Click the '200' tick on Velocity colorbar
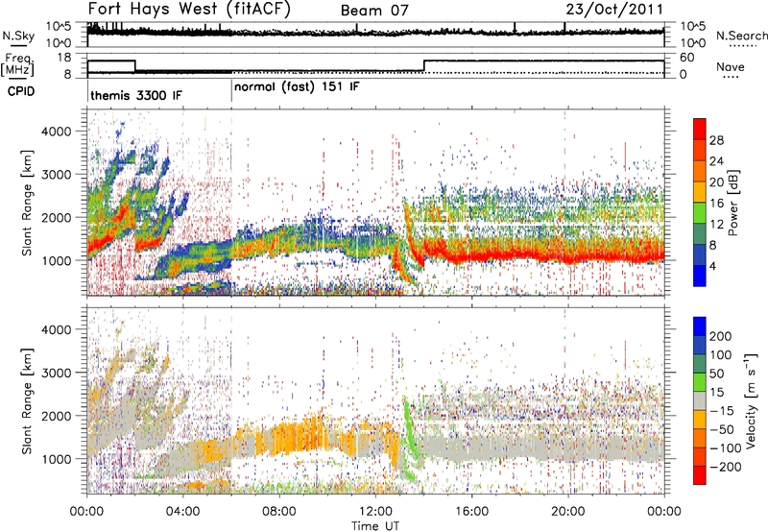768x532 pixels. pos(721,336)
